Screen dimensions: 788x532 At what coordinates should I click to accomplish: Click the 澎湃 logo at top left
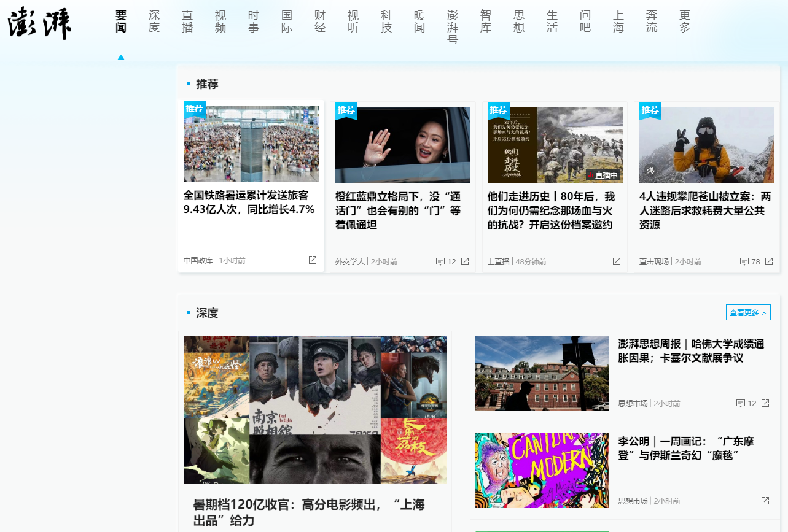click(x=40, y=24)
